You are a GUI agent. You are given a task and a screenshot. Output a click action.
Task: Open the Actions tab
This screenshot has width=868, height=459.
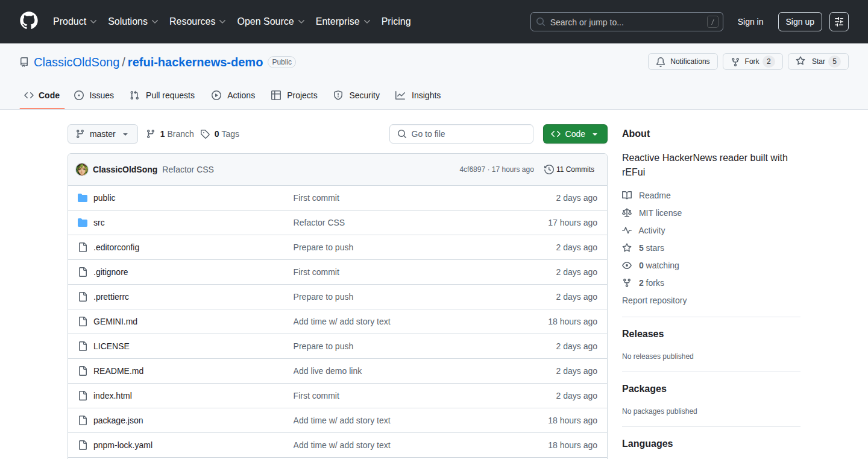[233, 95]
